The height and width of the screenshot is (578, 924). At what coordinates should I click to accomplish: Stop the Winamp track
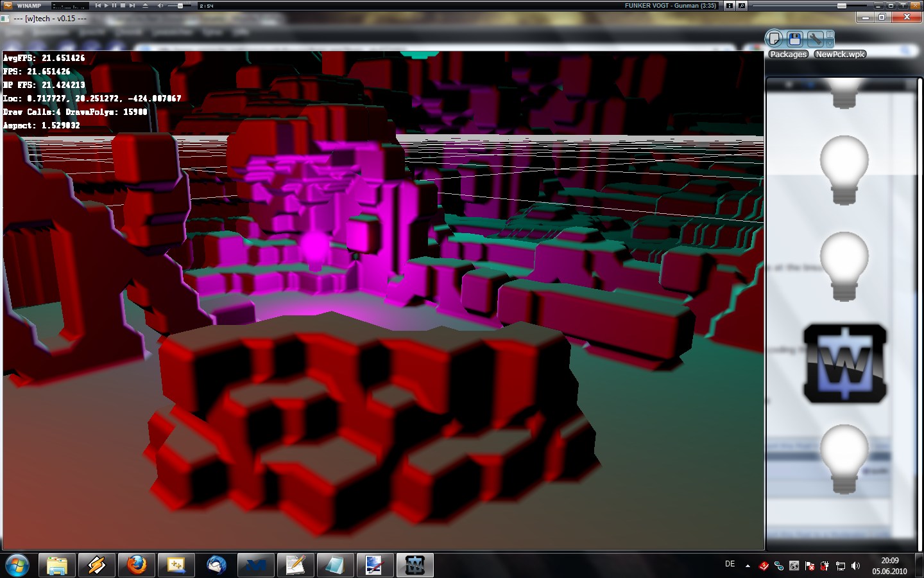pos(123,5)
